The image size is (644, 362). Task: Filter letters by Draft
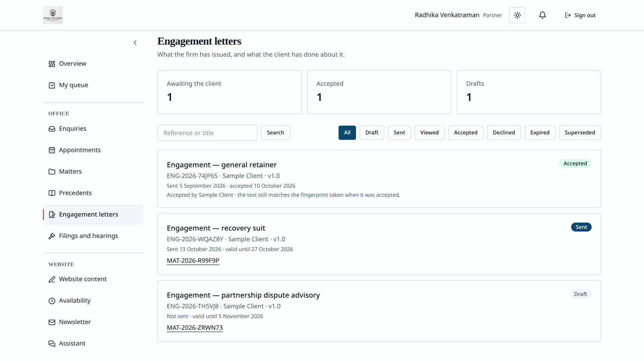pos(372,133)
